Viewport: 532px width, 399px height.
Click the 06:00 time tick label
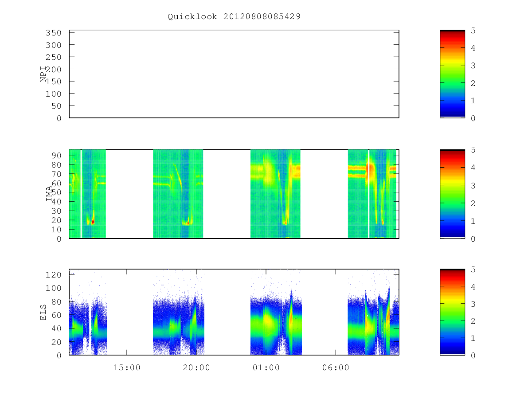[336, 368]
